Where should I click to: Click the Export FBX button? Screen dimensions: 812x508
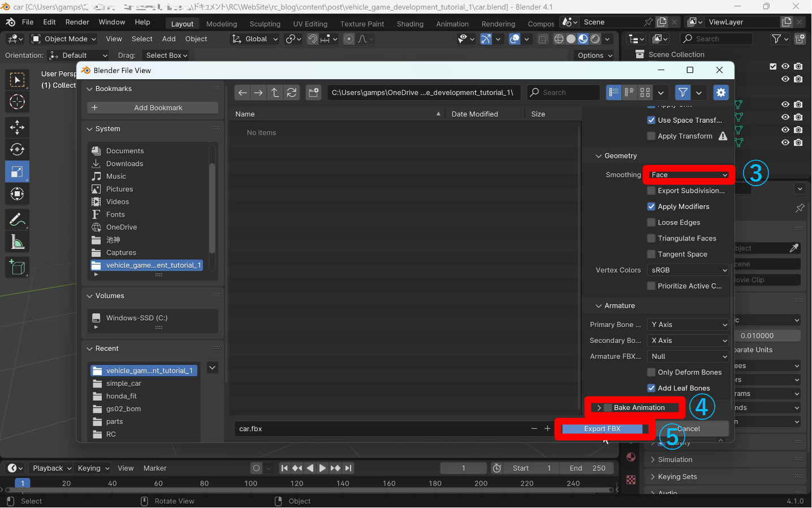[603, 429]
